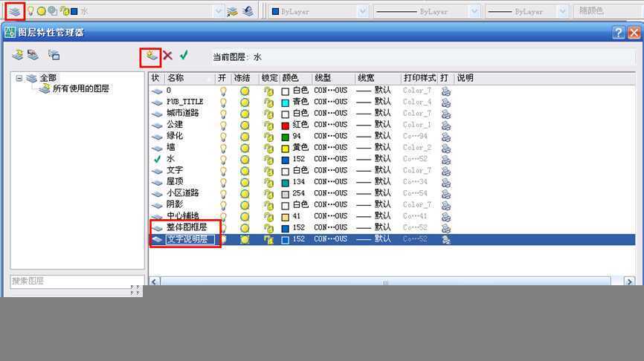Select the PUB_TITLE layer row name
Viewport: 644px width, 361px height.
[185, 102]
